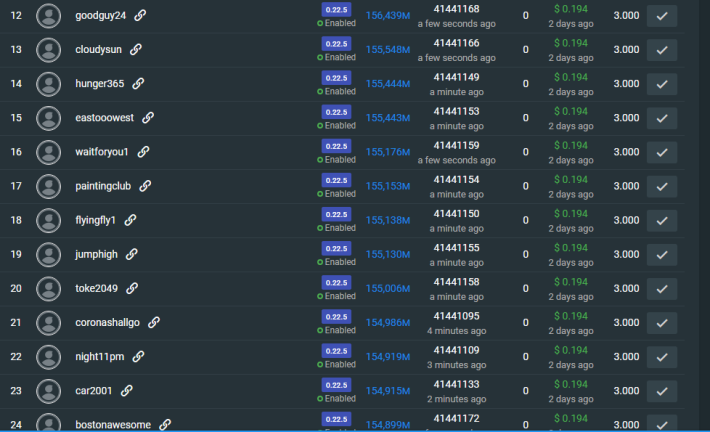The image size is (710, 432).
Task: Click the link icon next to flyingfly1
Action: point(130,220)
